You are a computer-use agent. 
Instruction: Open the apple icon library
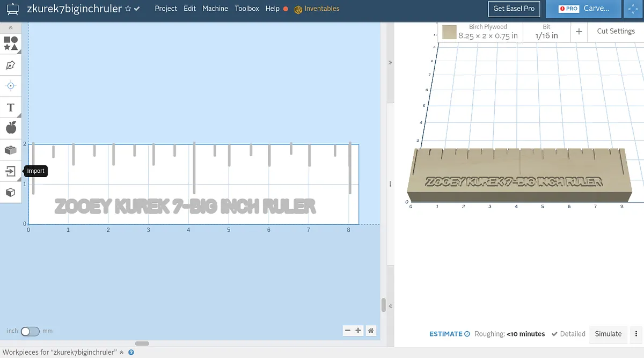point(10,128)
